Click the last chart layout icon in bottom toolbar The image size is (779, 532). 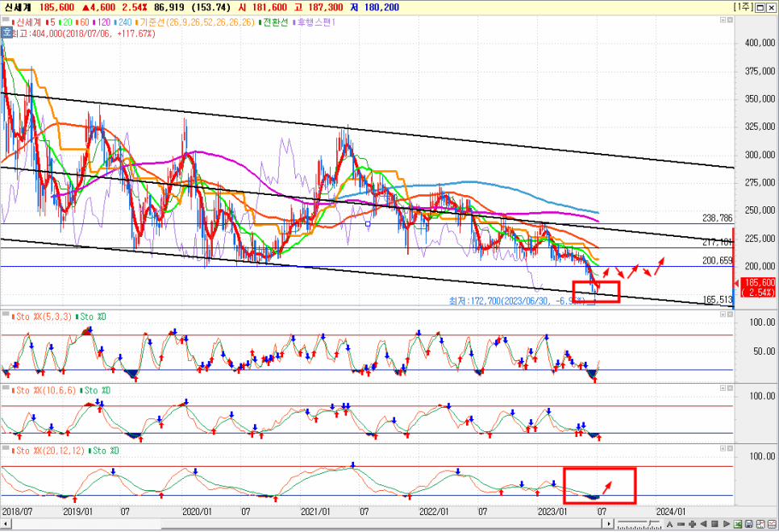[x=772, y=524]
